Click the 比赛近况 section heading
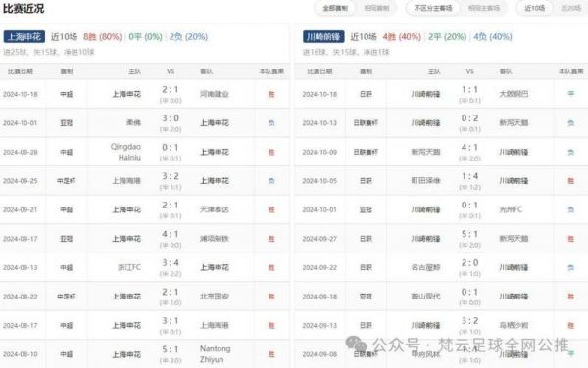588x368 pixels. coord(24,8)
